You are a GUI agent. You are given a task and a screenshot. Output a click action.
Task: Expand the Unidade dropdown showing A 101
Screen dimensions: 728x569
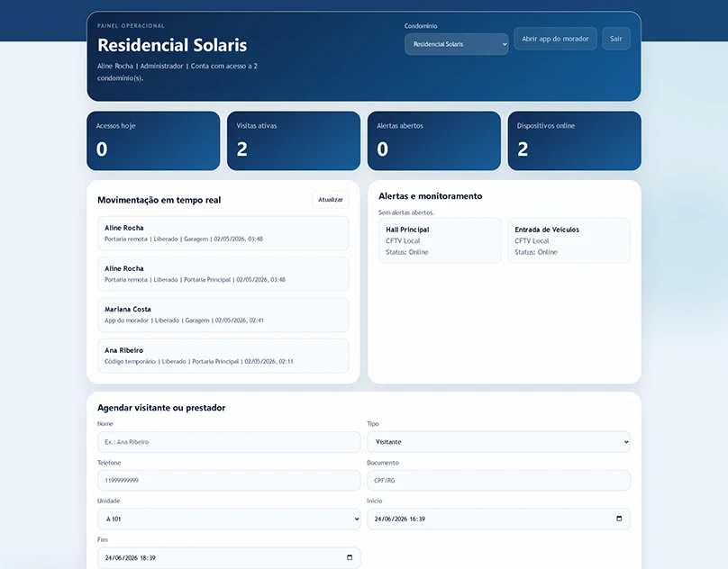pos(229,519)
